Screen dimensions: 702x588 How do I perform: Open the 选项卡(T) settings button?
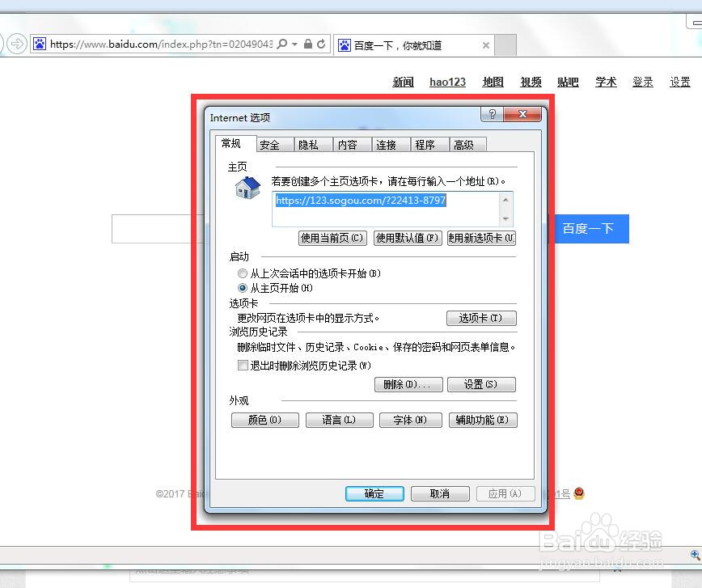pos(481,318)
